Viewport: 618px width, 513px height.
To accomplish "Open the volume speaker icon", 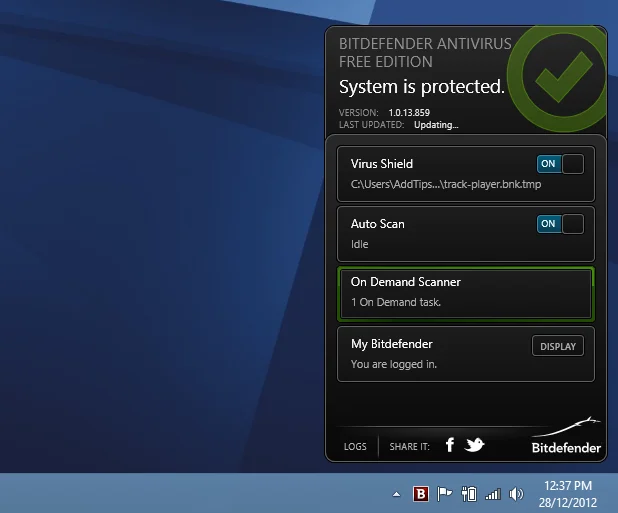I will tap(516, 494).
